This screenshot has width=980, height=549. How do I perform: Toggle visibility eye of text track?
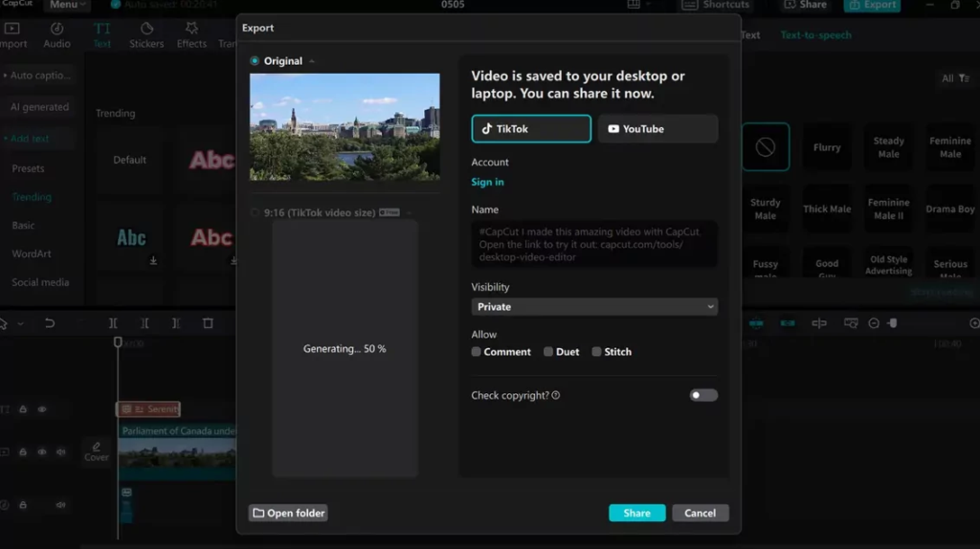pos(42,409)
